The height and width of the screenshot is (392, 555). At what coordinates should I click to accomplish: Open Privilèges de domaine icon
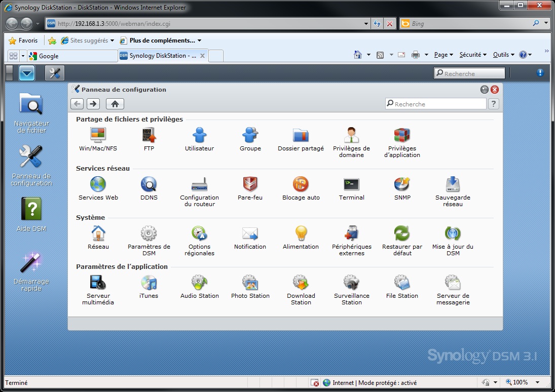[x=351, y=135]
